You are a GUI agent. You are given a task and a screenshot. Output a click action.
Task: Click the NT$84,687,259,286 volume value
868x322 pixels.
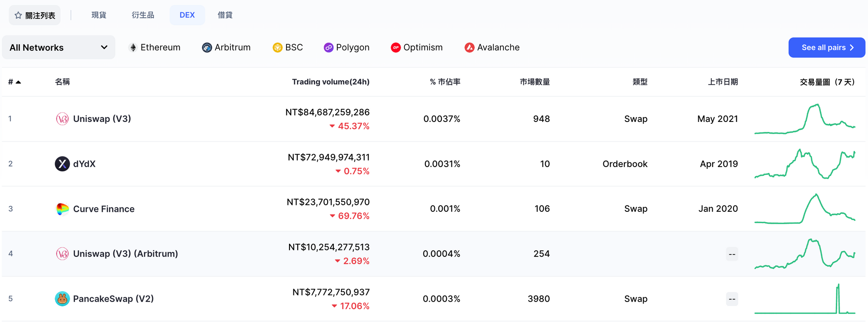[x=328, y=112]
